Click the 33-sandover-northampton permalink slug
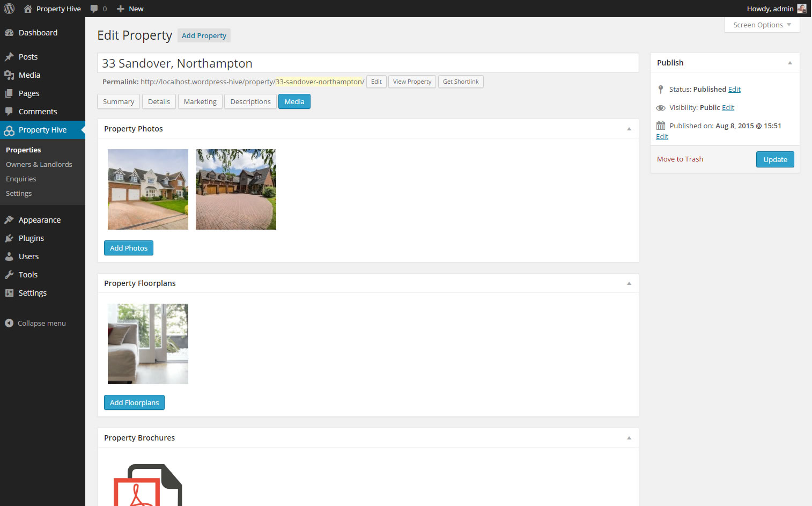 pyautogui.click(x=319, y=82)
